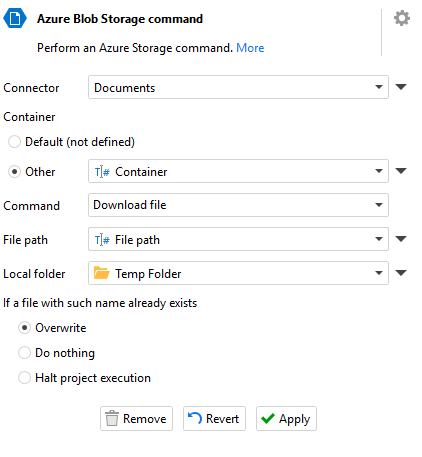Click the Temp Folder yellow folder icon

[102, 273]
